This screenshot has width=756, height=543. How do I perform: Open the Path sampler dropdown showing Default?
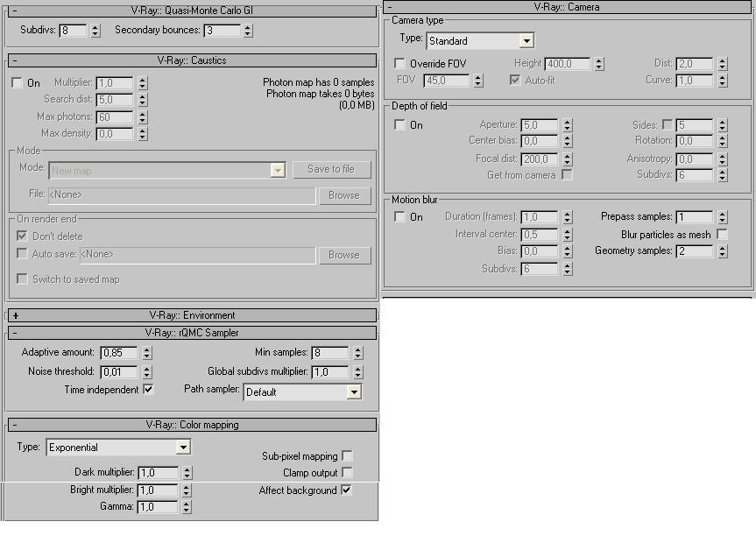(x=302, y=392)
